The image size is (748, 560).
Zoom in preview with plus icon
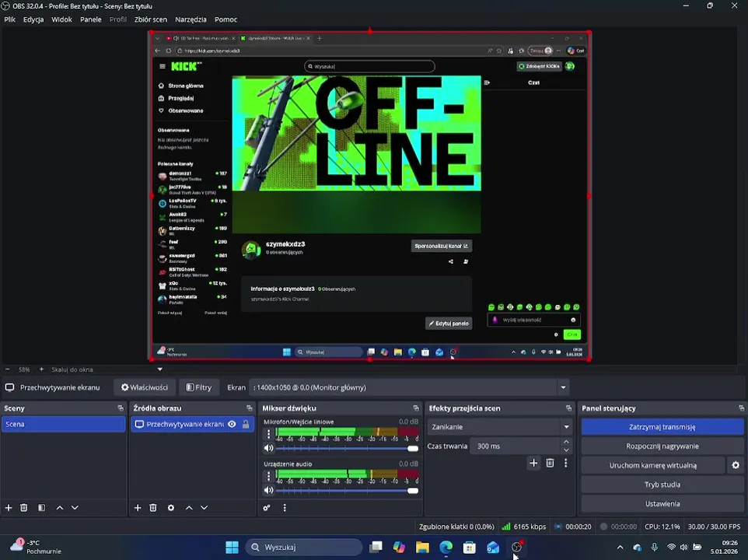point(41,369)
